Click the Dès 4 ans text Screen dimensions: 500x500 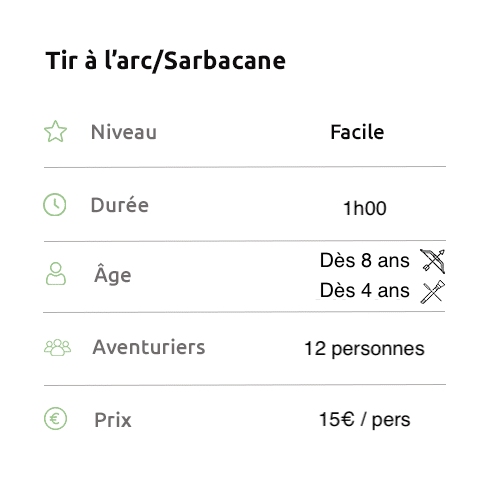364,290
